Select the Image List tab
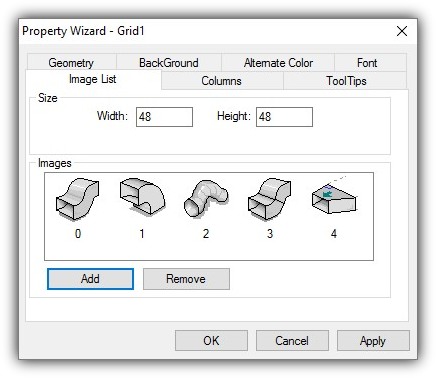 pyautogui.click(x=93, y=79)
